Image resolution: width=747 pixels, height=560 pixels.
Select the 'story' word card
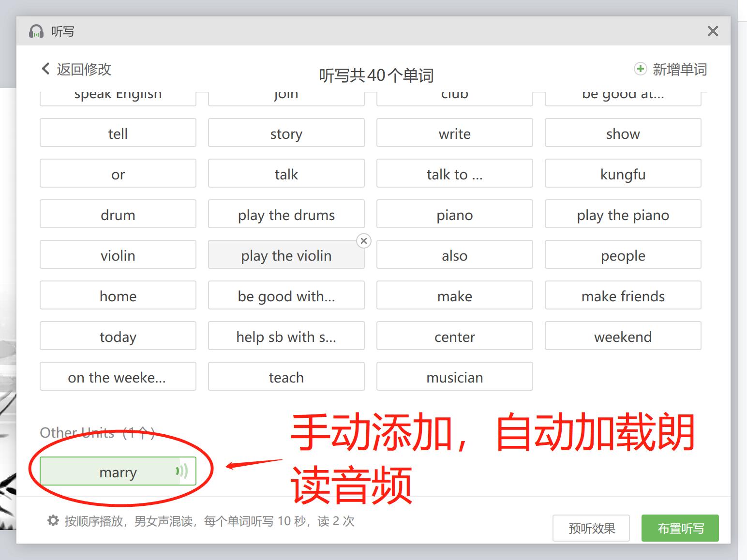point(286,133)
